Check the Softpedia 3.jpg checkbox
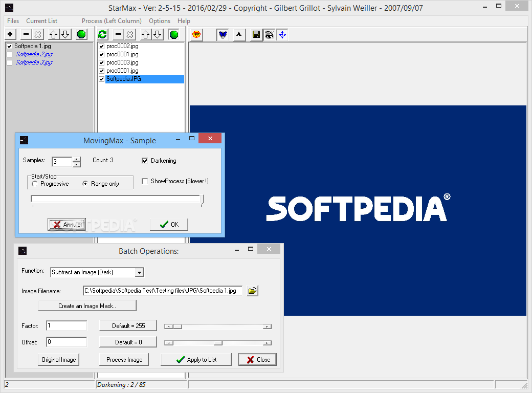This screenshot has width=532, height=393. coord(10,62)
